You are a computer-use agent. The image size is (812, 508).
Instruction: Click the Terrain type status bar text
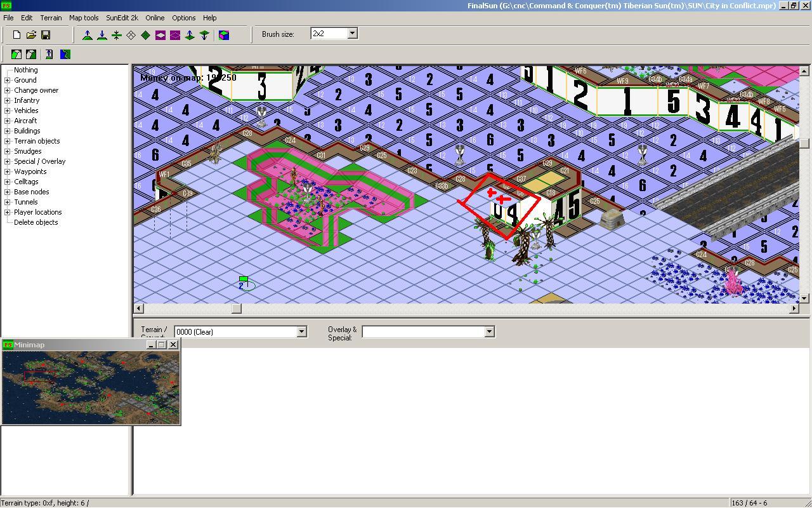click(46, 503)
